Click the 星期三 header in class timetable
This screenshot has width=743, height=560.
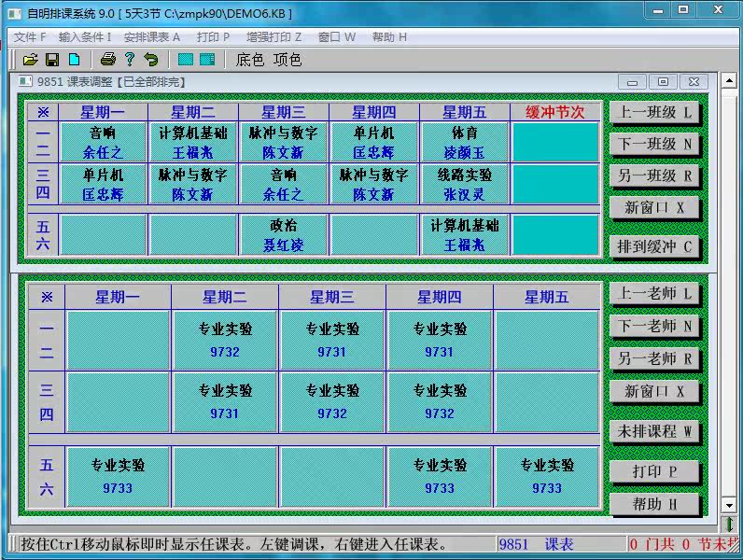pyautogui.click(x=284, y=112)
